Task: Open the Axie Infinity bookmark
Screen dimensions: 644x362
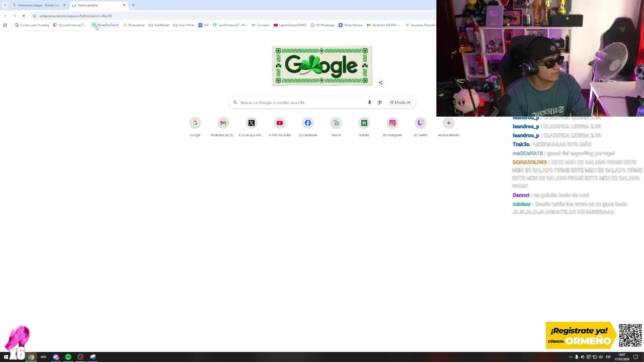Action: (184, 25)
